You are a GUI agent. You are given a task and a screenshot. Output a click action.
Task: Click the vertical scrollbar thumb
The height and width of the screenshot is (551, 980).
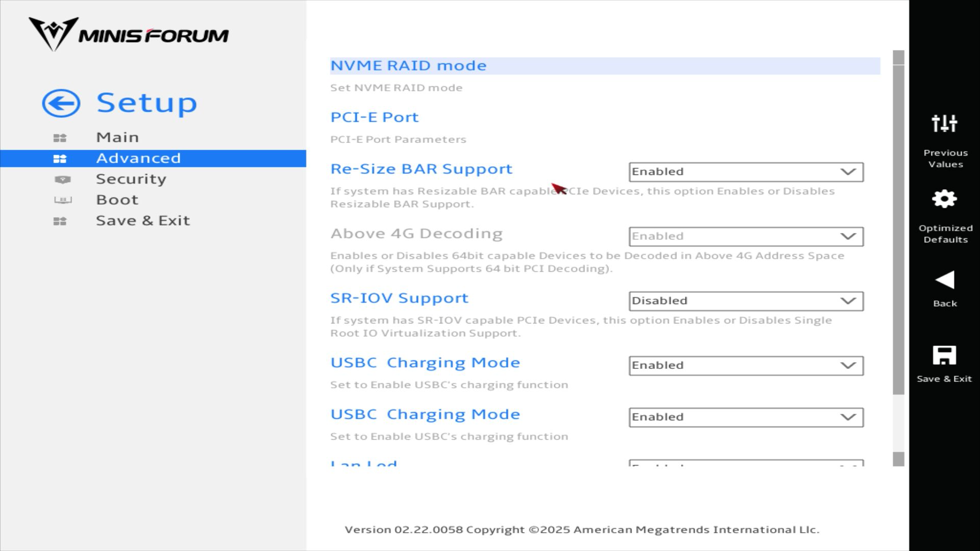pos(898,230)
